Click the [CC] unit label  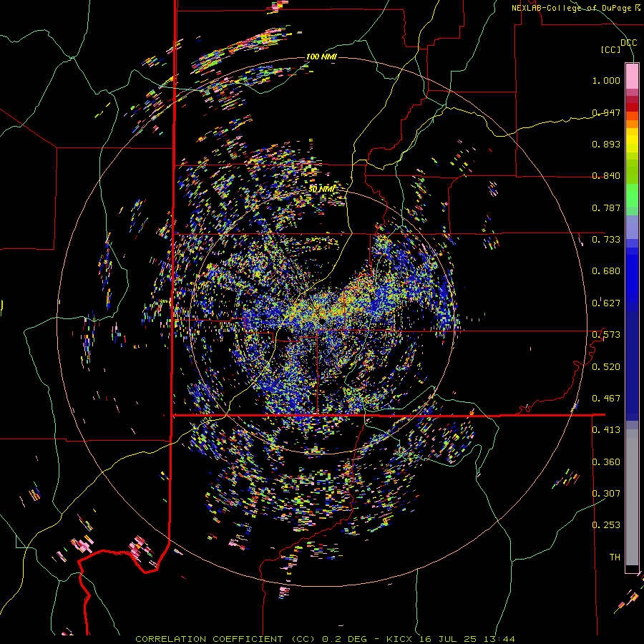click(x=611, y=49)
